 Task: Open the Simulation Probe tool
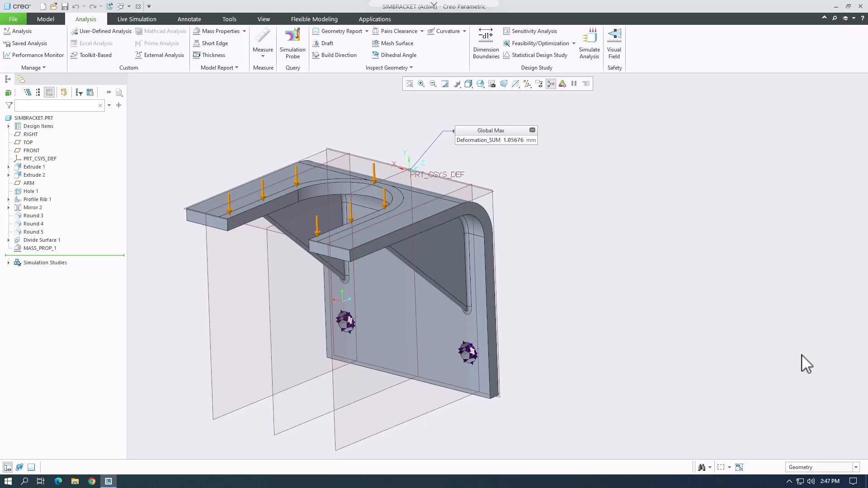[292, 43]
